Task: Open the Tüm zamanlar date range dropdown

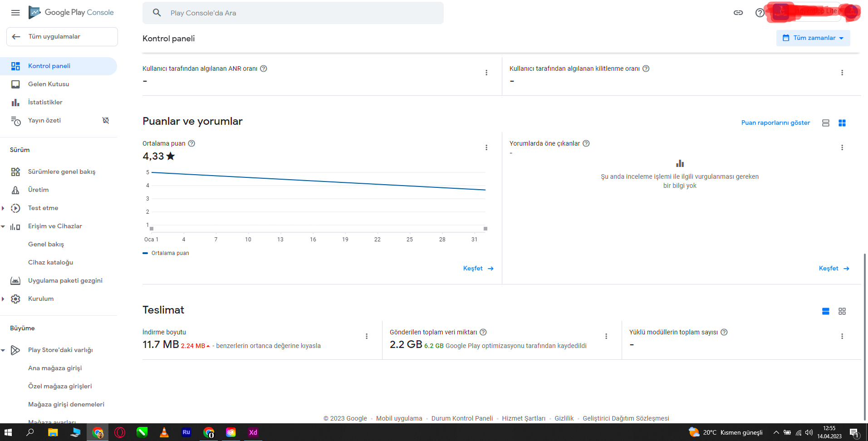Action: pyautogui.click(x=813, y=38)
